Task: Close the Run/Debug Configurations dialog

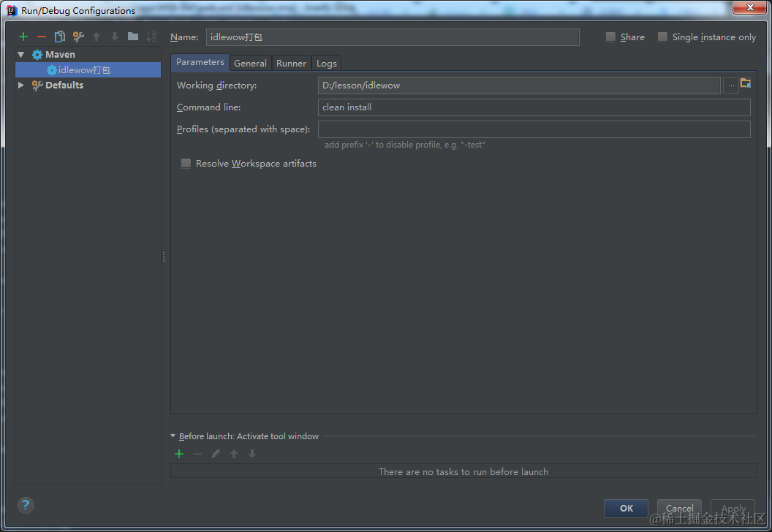Action: click(750, 7)
